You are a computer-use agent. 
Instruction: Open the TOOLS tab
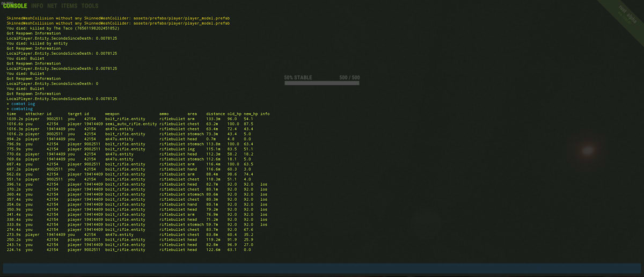pos(90,6)
